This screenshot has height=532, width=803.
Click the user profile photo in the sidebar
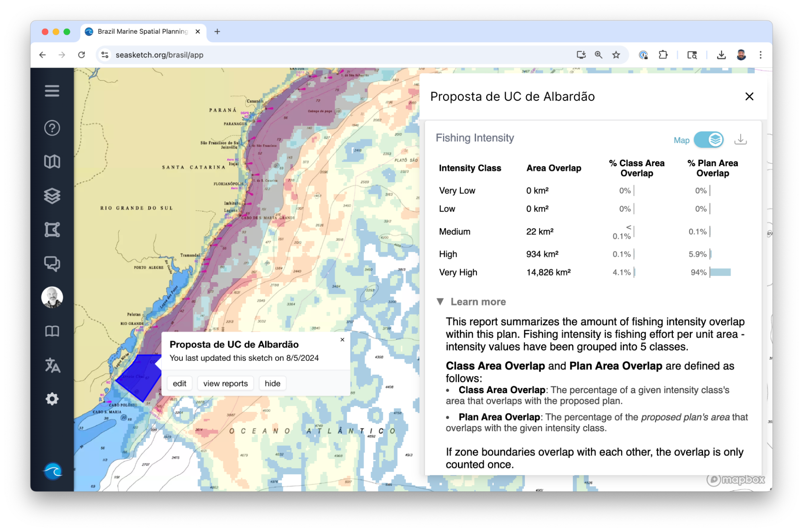pos(52,298)
